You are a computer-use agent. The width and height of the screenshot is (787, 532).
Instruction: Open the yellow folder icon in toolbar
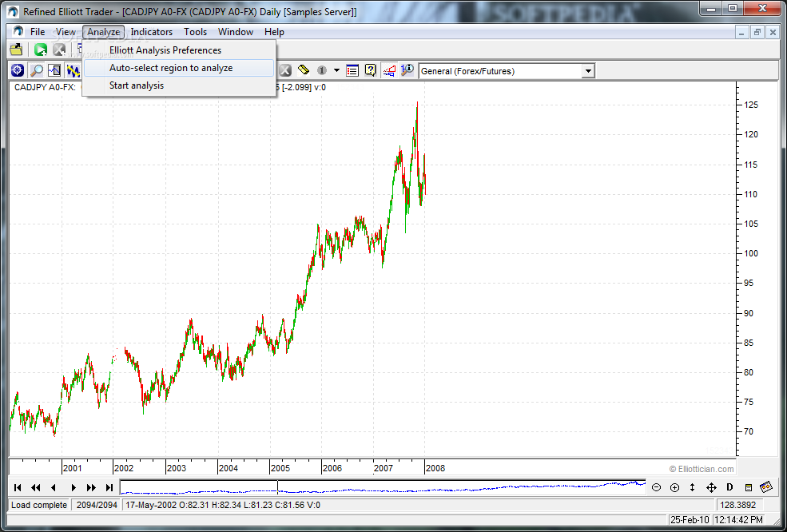(x=17, y=50)
